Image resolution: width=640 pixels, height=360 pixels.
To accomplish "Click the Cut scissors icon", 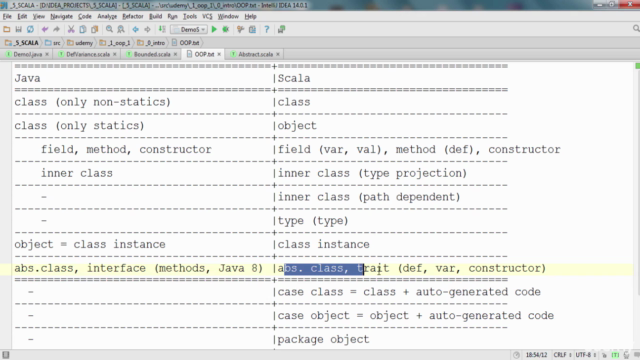I will point(71,29).
